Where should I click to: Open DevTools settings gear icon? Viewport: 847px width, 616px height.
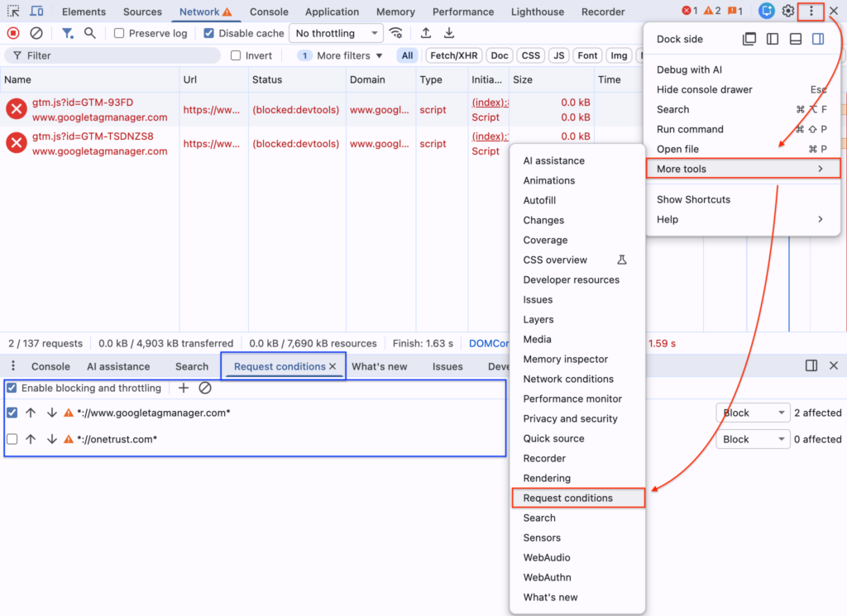pyautogui.click(x=788, y=12)
